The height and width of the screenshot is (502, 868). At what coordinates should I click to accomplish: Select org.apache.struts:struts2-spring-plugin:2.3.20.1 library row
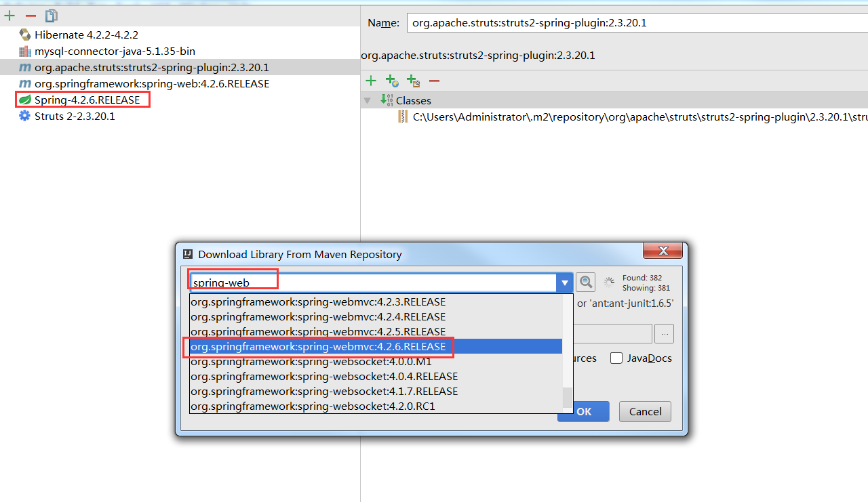pos(180,67)
